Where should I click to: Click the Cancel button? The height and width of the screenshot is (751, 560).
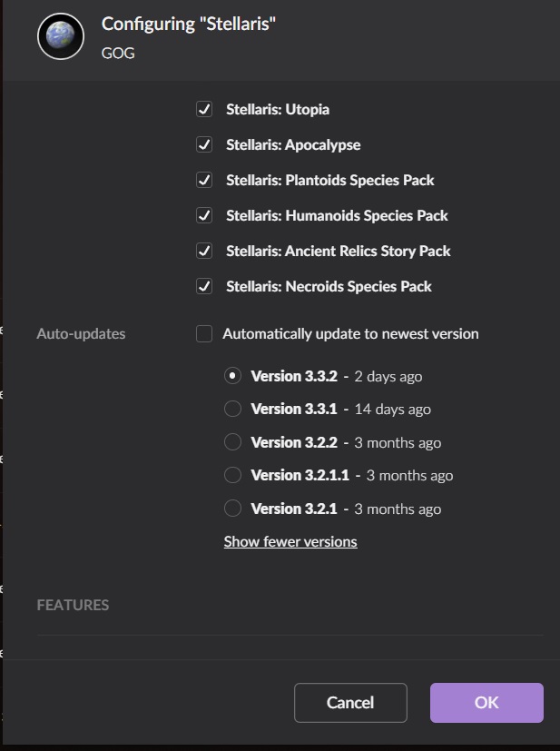(x=350, y=703)
